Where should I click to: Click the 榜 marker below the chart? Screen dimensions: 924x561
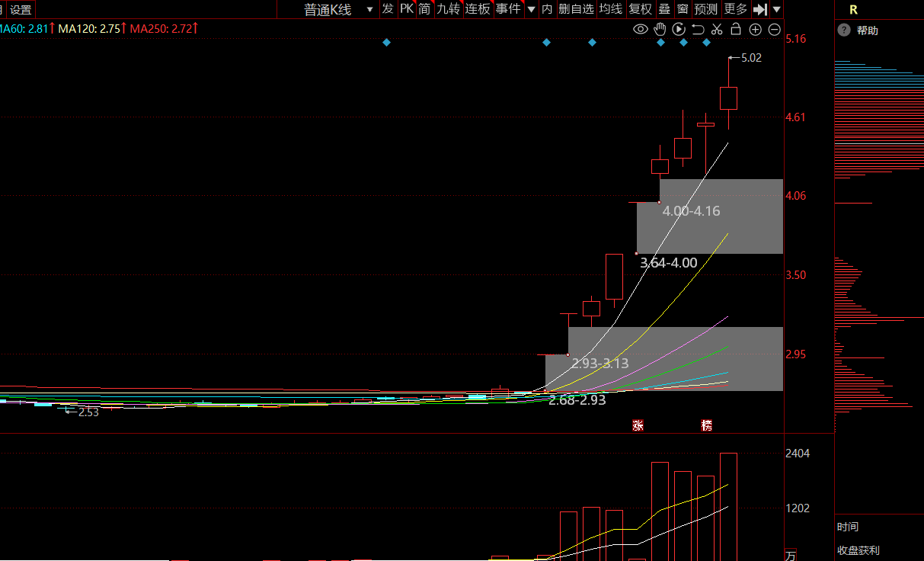click(x=707, y=425)
